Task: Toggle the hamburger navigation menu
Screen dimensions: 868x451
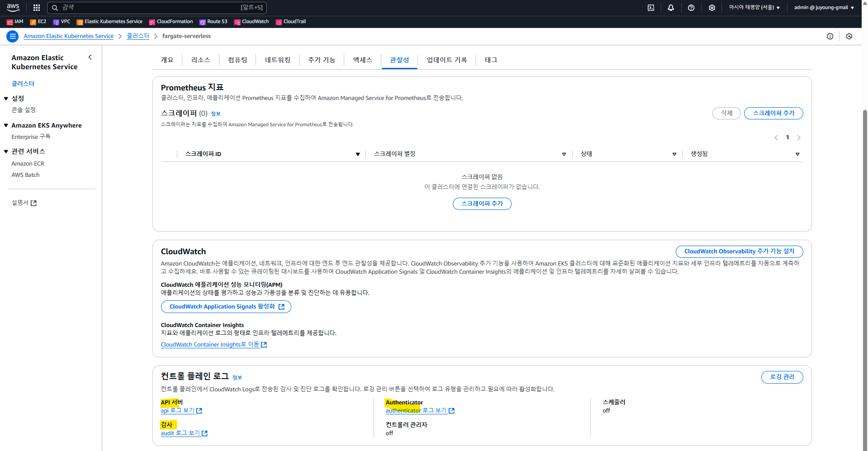Action: pyautogui.click(x=13, y=36)
